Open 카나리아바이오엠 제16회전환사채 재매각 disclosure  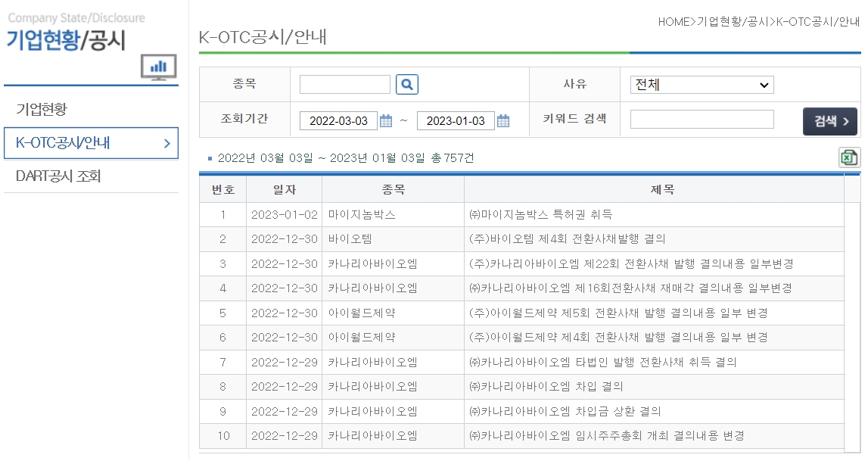pos(630,288)
